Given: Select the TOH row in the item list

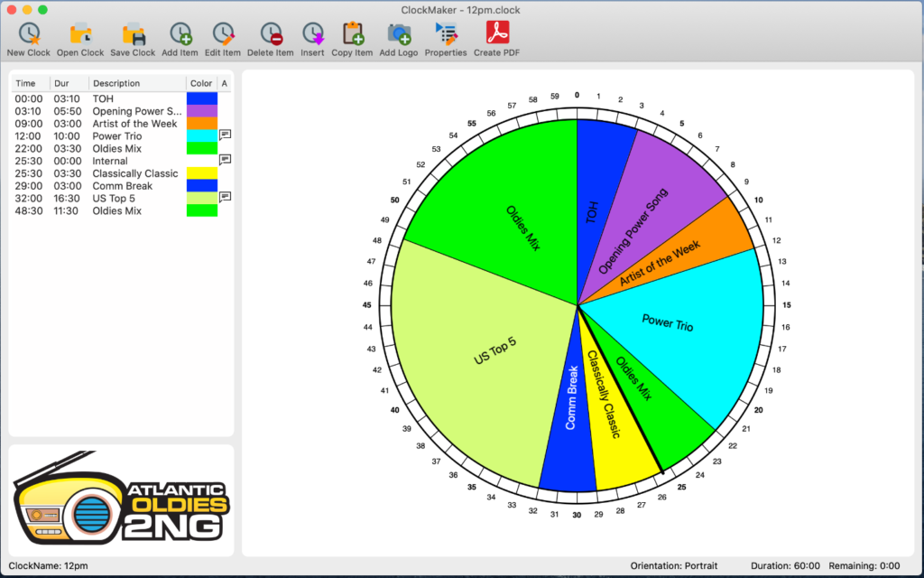Looking at the screenshot, I should click(x=122, y=98).
